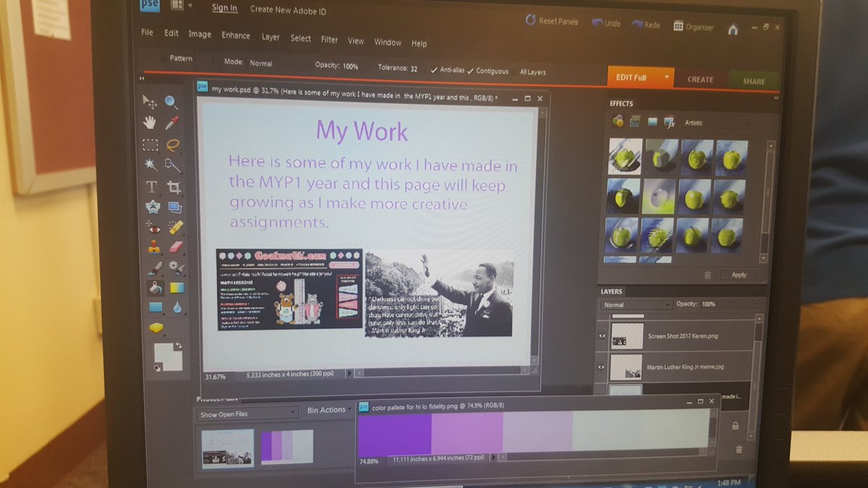Open the Artistic category dropdown

pyautogui.click(x=716, y=124)
